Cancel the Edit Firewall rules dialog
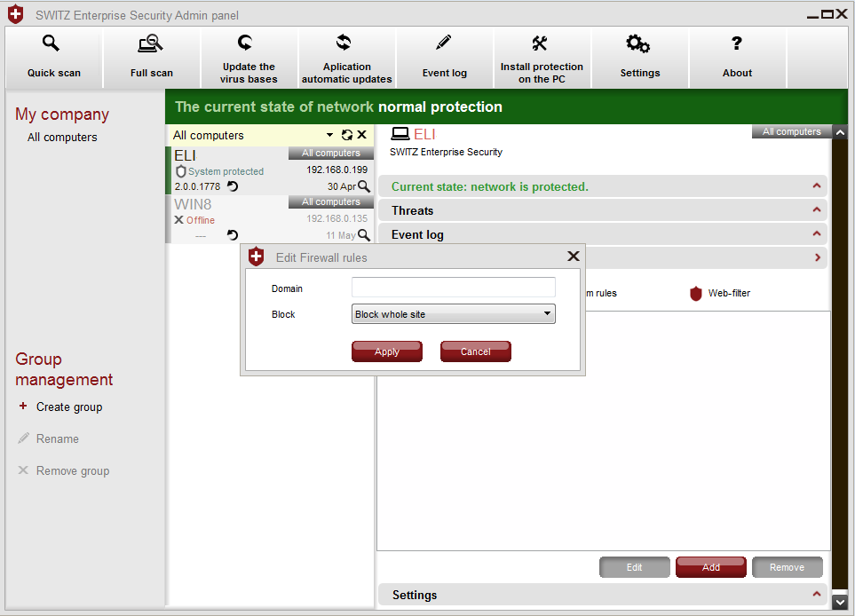The height and width of the screenshot is (616, 855). pyautogui.click(x=475, y=351)
